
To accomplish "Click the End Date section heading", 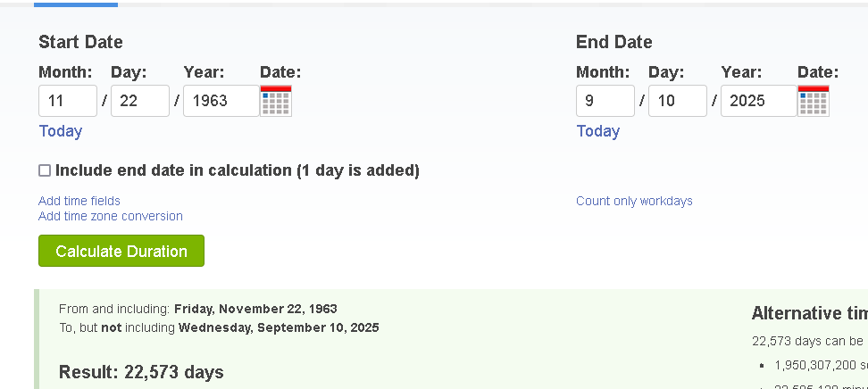I will tap(614, 42).
